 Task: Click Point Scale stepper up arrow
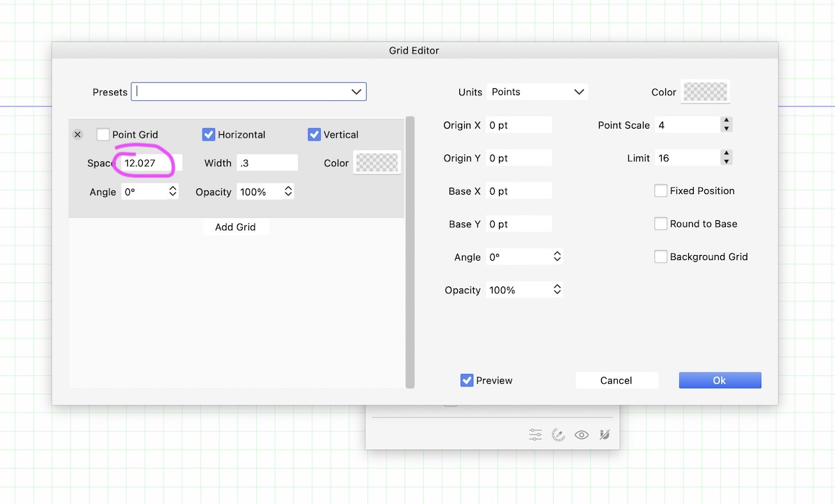coord(726,121)
